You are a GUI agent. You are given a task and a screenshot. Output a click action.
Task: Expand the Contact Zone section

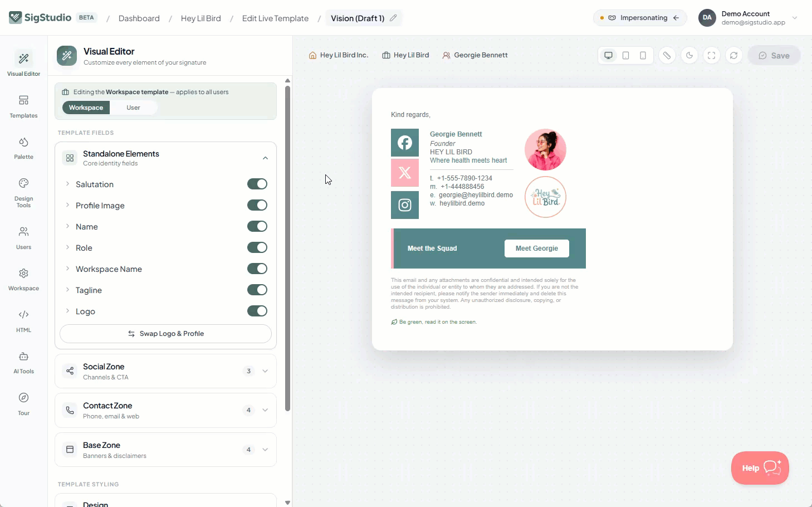tap(265, 410)
